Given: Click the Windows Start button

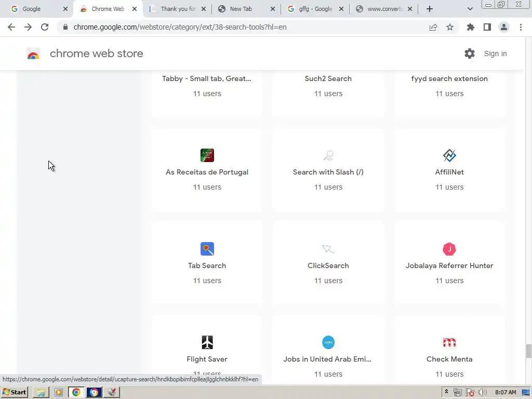Looking at the screenshot, I should [15, 393].
